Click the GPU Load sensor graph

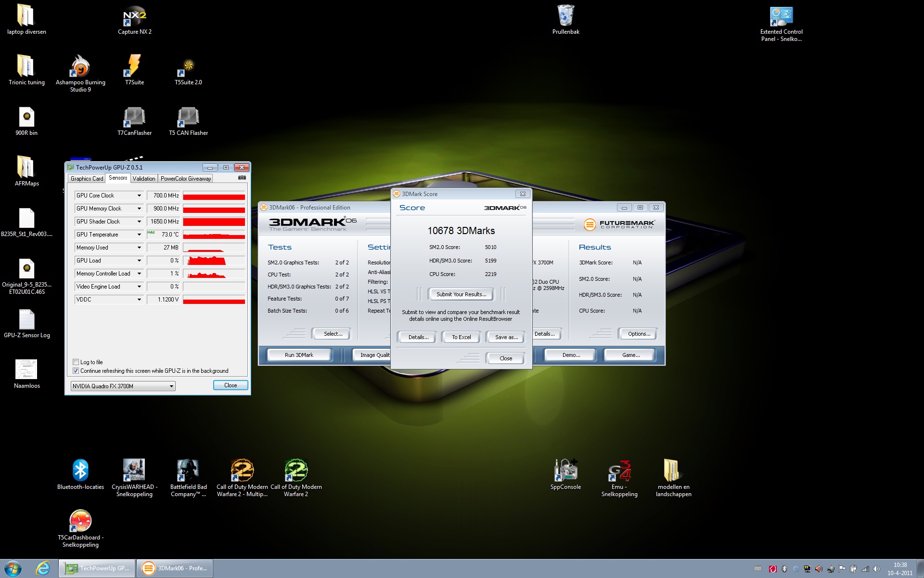coord(214,261)
